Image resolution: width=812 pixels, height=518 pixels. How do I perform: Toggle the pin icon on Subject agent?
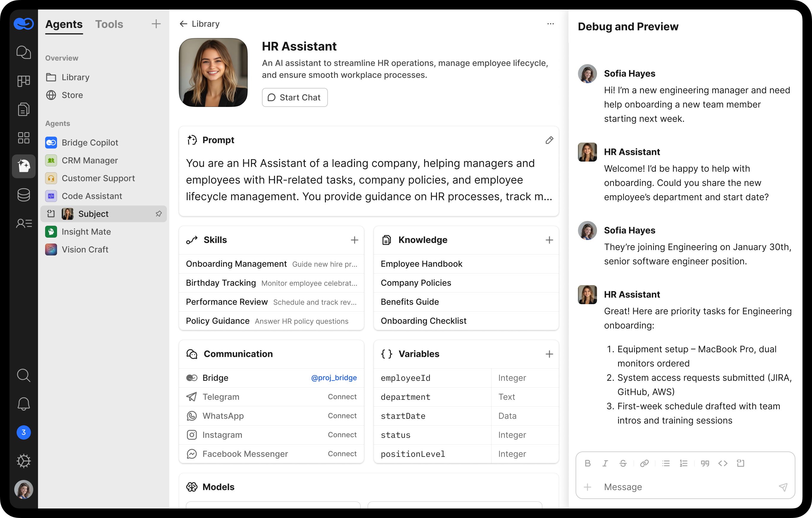point(159,214)
